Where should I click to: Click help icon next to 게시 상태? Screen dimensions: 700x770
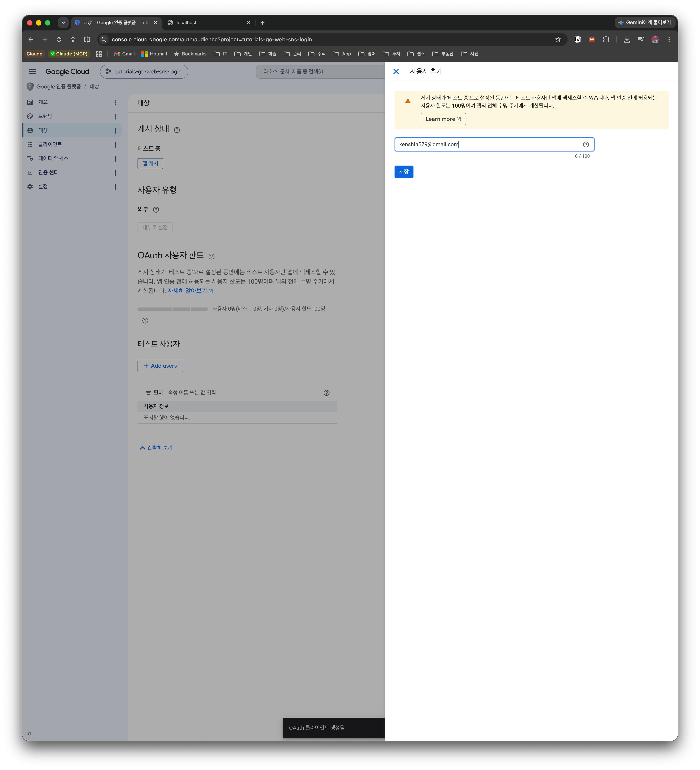(x=177, y=130)
